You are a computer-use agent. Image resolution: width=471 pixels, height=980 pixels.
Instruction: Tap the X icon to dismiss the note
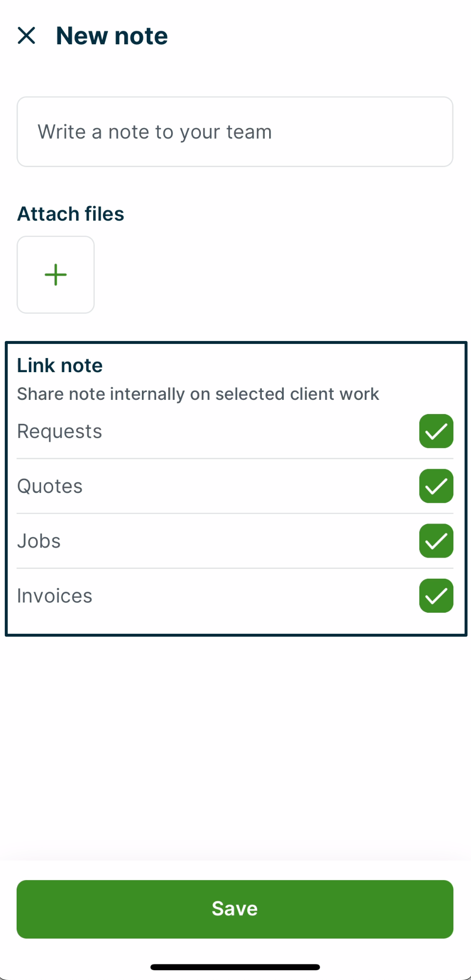click(x=27, y=35)
